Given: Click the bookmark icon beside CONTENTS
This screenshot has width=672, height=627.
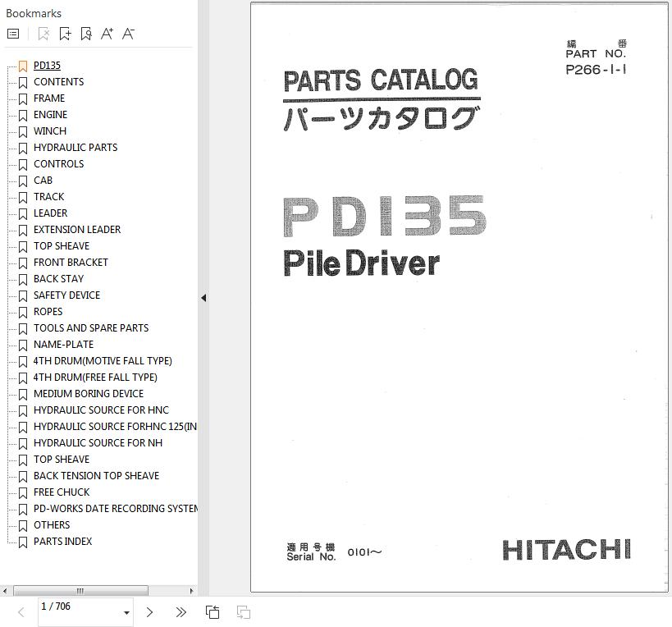Looking at the screenshot, I should tap(23, 83).
